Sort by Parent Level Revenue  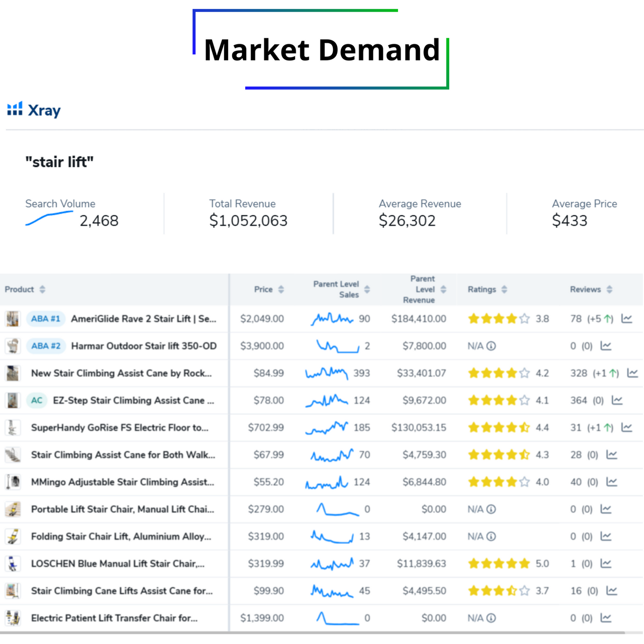443,289
